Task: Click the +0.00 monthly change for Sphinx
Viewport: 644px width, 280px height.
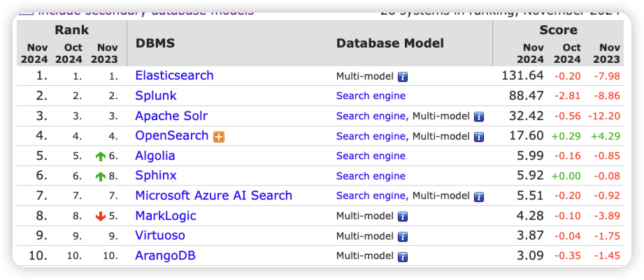Action: point(566,176)
